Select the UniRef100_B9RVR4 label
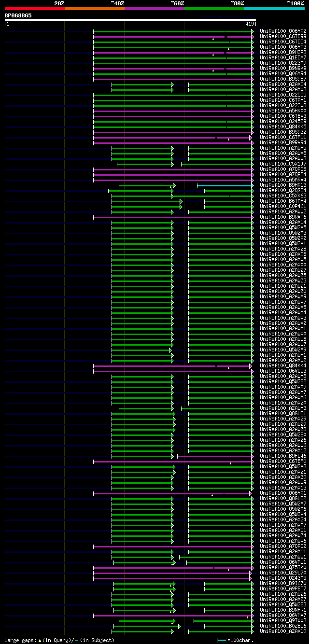The width and height of the screenshot is (309, 644). coord(283,143)
